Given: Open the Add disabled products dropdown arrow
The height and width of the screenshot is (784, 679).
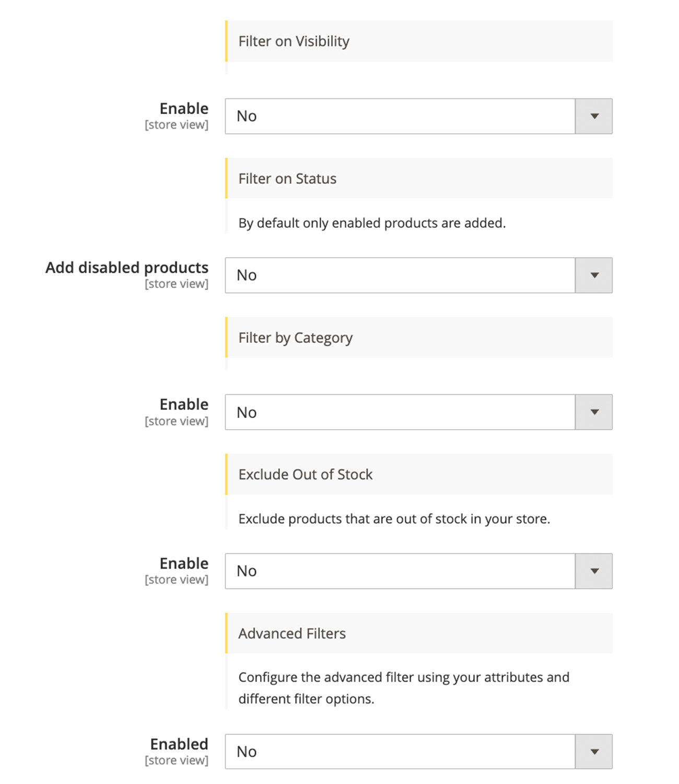Looking at the screenshot, I should point(594,275).
